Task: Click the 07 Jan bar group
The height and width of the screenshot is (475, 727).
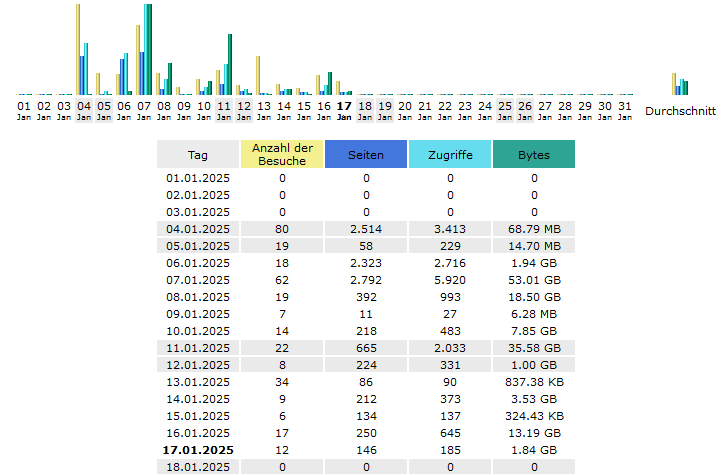Action: coord(144,49)
